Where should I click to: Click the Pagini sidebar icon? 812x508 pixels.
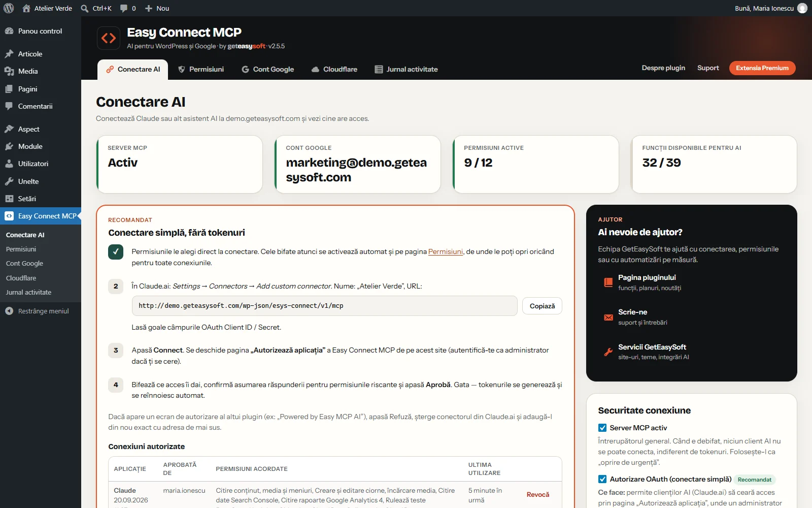coord(9,89)
